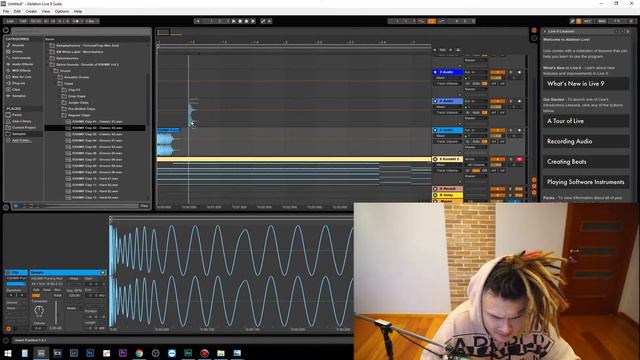Deactivate the 2 Audio track activator
640x360 pixels.
(x=498, y=72)
